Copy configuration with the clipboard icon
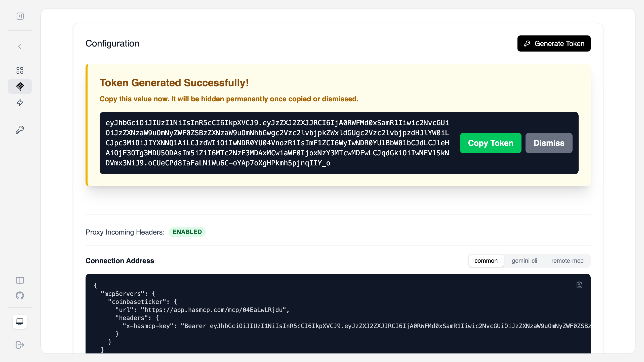 pyautogui.click(x=579, y=285)
